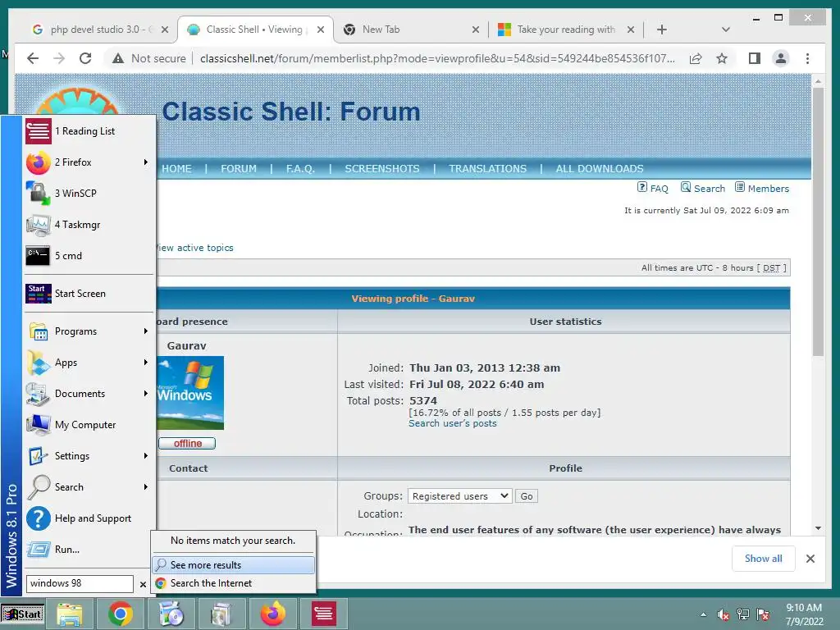Viewport: 840px width, 630px height.
Task: Open the Apps menu entry
Action: point(89,363)
